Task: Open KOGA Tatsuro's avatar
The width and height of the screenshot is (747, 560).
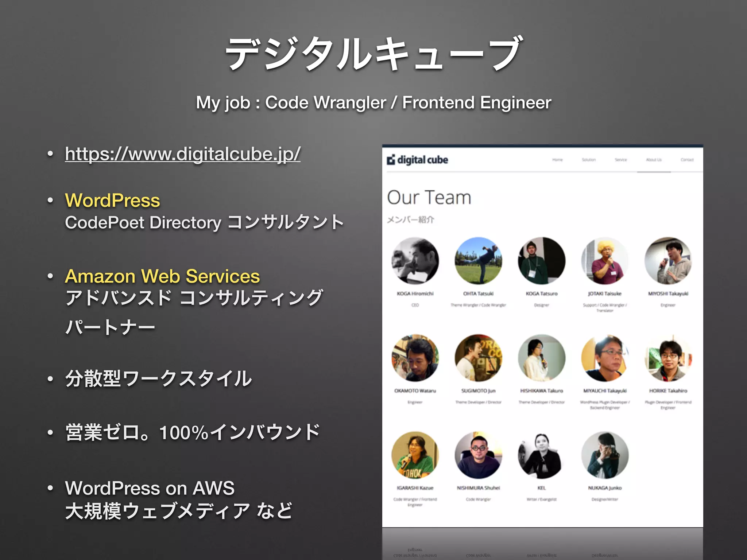Action: (x=542, y=261)
